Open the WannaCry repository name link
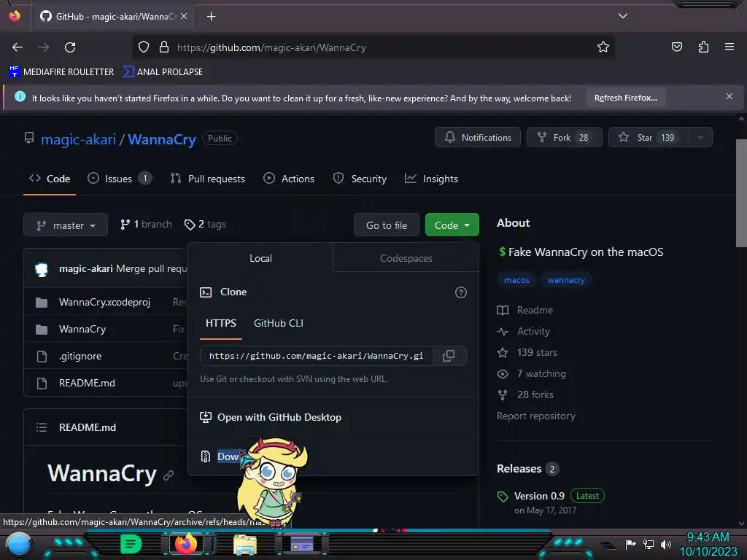The height and width of the screenshot is (560, 747). [x=161, y=139]
